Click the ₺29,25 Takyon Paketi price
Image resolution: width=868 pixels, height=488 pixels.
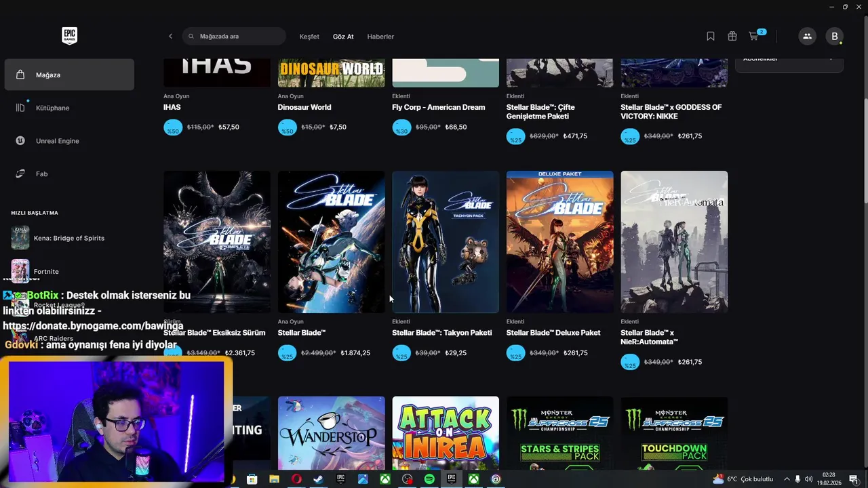coord(456,353)
